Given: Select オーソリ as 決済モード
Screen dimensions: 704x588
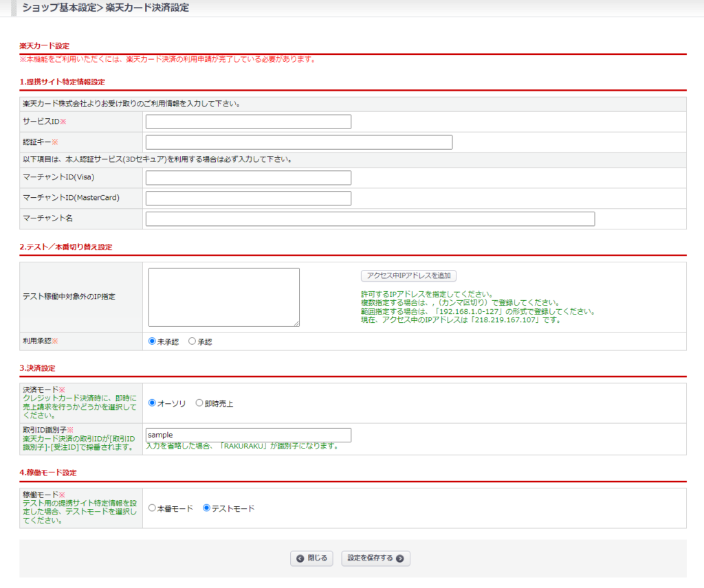Looking at the screenshot, I should tap(153, 403).
